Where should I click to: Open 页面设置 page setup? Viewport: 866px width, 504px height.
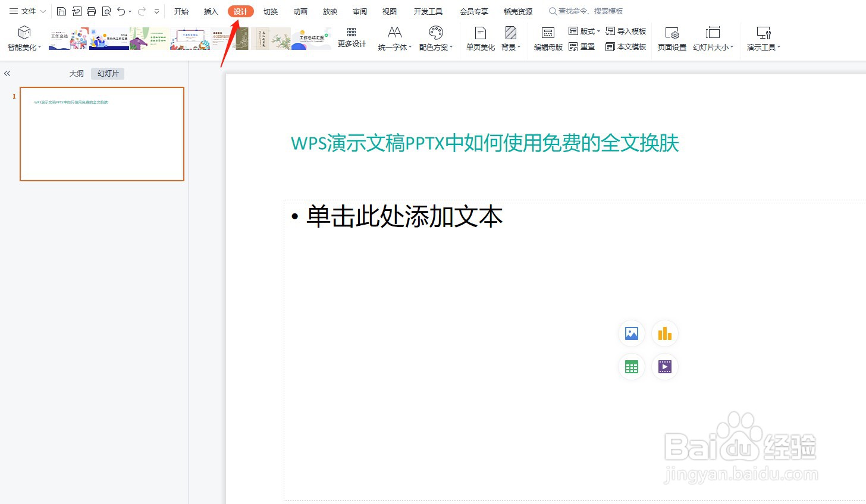pyautogui.click(x=672, y=38)
